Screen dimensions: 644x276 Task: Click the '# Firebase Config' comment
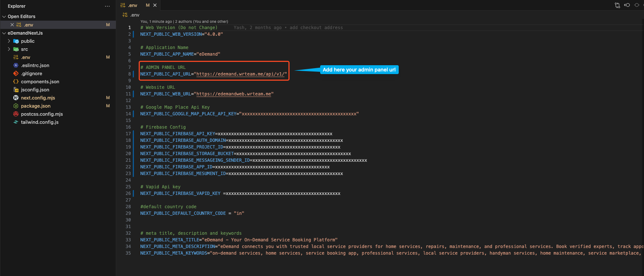pyautogui.click(x=163, y=127)
